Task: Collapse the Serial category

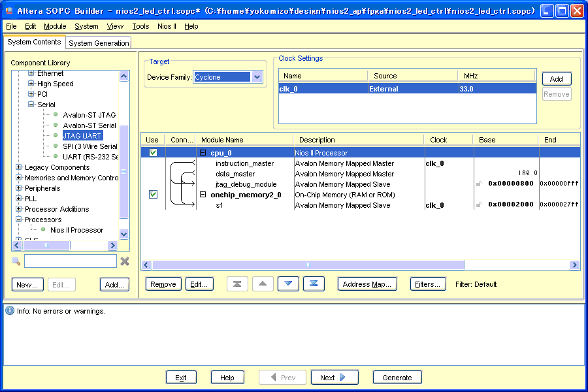Action: tap(31, 105)
